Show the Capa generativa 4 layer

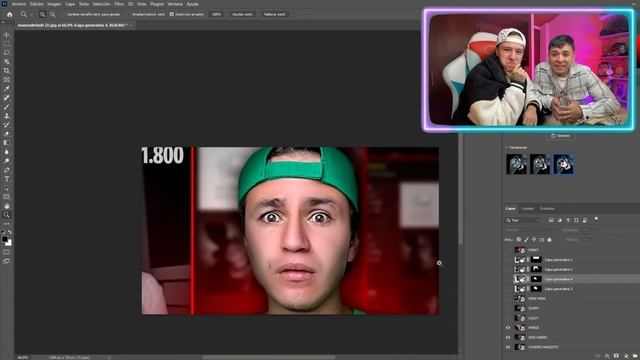coord(508,279)
